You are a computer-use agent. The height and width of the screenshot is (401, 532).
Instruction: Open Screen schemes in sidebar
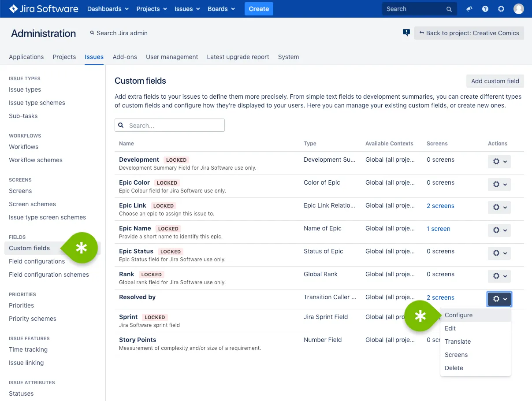tap(33, 204)
